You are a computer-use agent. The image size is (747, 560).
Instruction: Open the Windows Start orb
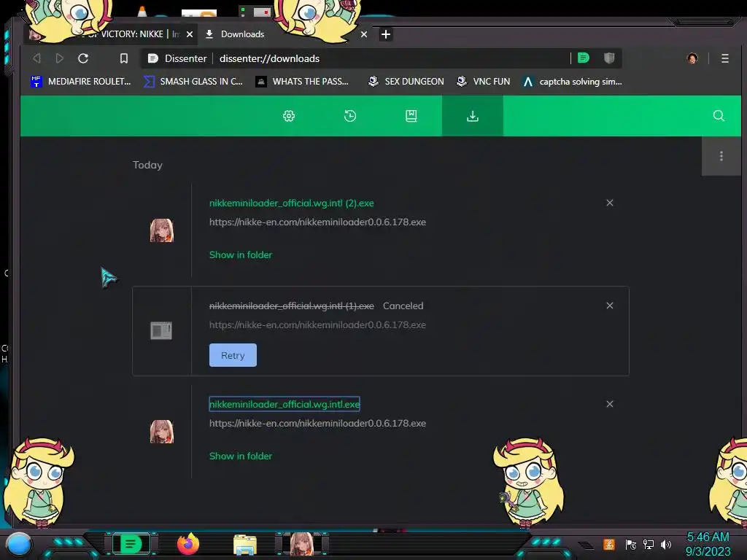[x=19, y=544]
